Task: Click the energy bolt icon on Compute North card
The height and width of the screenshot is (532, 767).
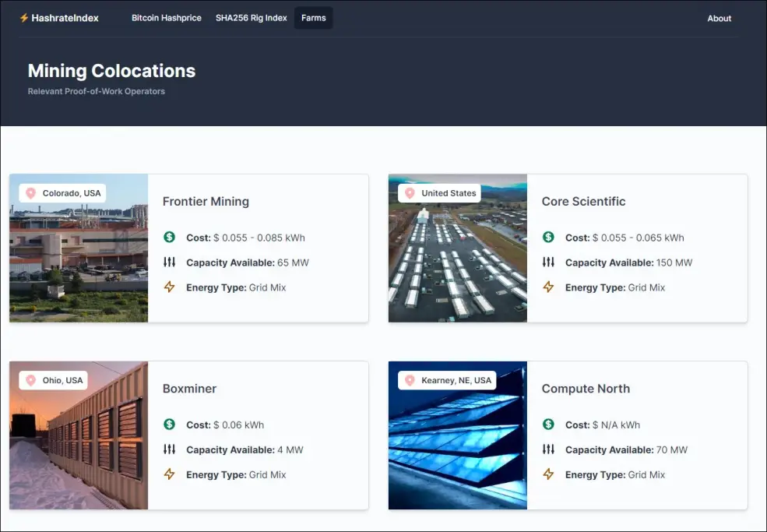Action: 548,474
